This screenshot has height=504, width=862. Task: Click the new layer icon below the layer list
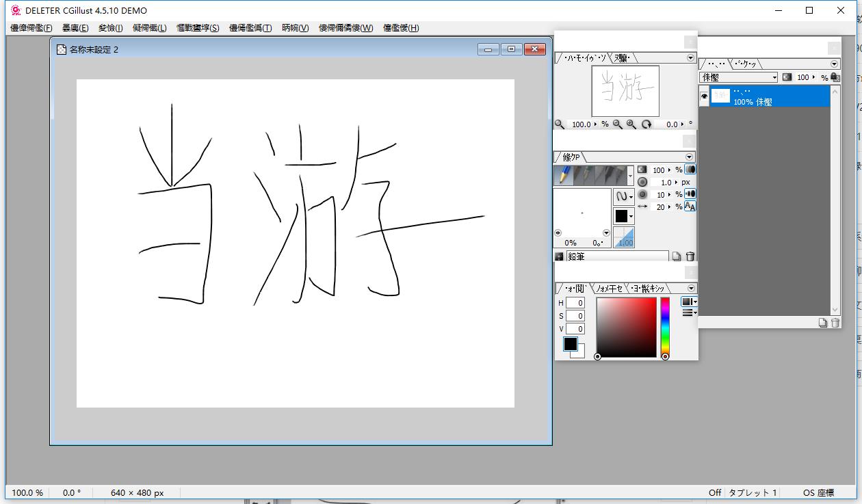(x=823, y=323)
